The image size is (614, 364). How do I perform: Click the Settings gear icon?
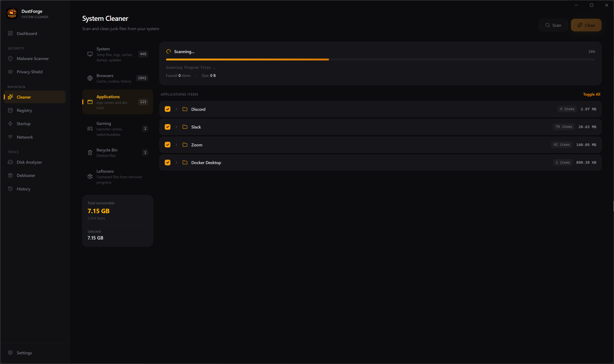coord(10,352)
